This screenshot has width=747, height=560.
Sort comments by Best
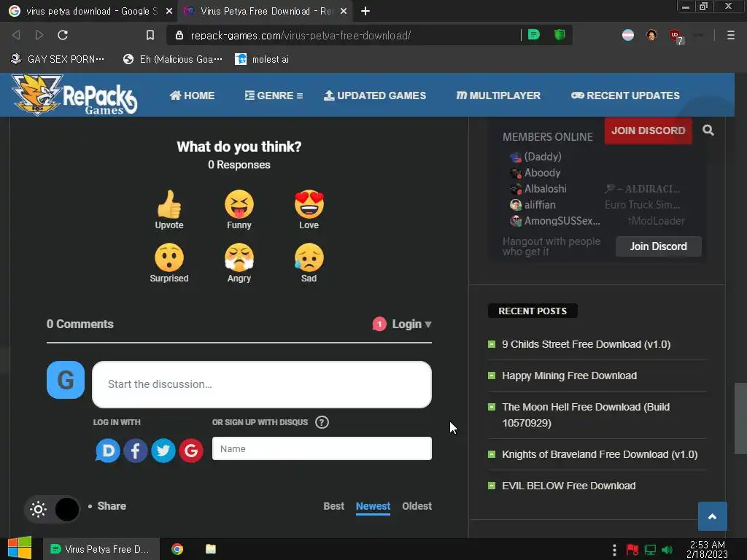(x=333, y=506)
